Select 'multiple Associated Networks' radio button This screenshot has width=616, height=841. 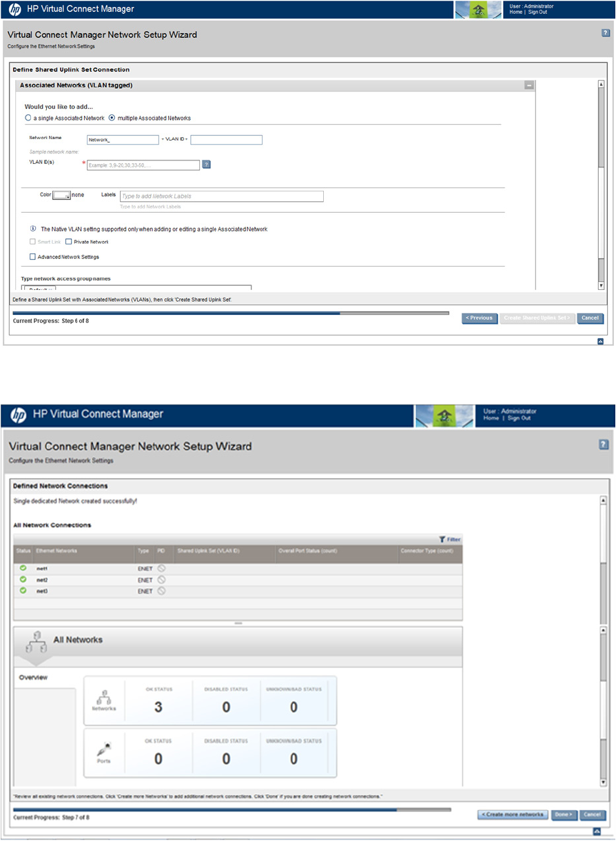112,118
